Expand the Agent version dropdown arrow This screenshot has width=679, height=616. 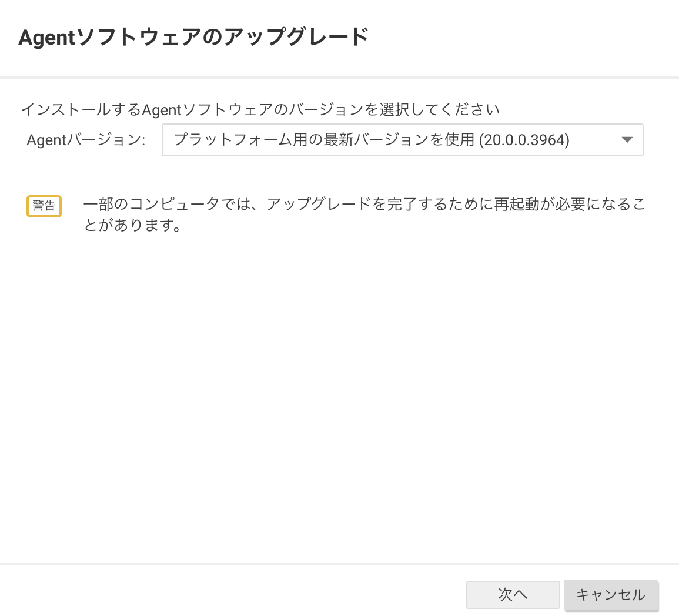click(x=627, y=140)
